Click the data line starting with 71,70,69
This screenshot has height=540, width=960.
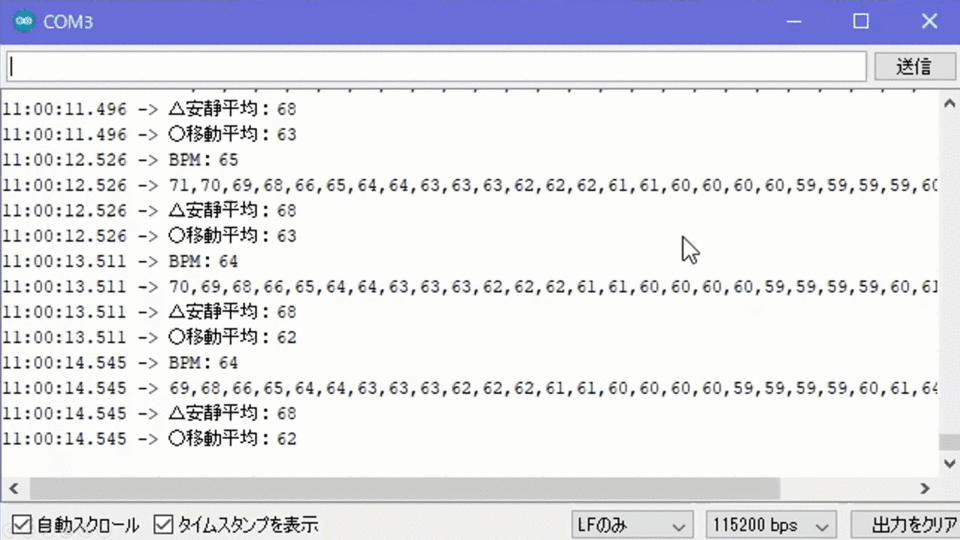470,185
